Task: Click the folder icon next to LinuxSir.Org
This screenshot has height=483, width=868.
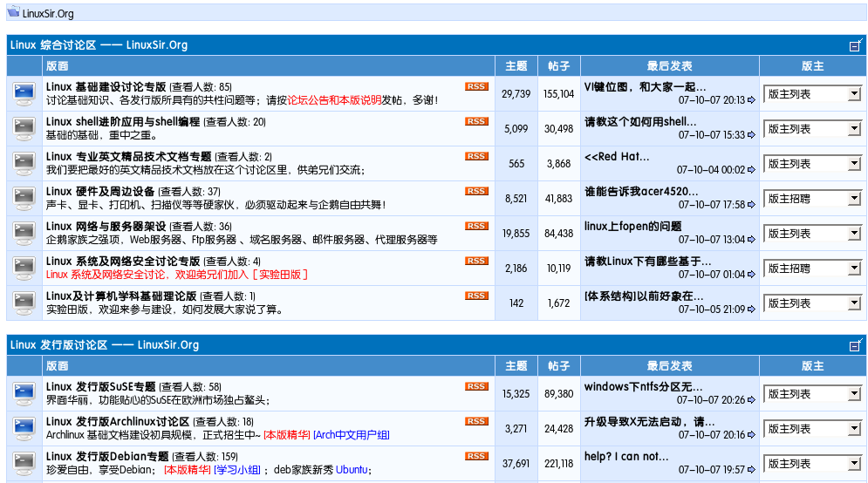Action: [13, 11]
